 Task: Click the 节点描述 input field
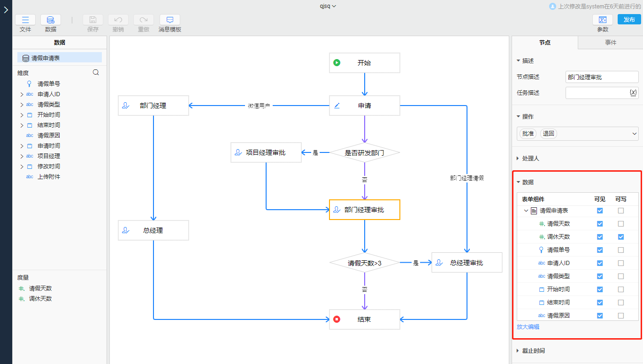(602, 77)
